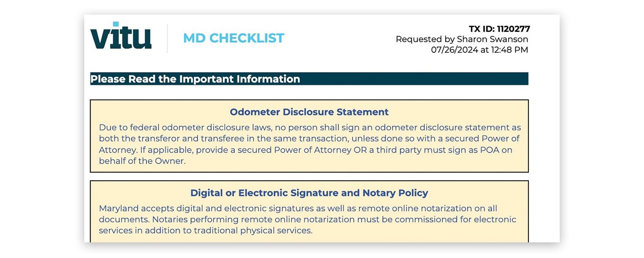
Task: Click the line starting Due to federal odometer
Action: tap(310, 128)
